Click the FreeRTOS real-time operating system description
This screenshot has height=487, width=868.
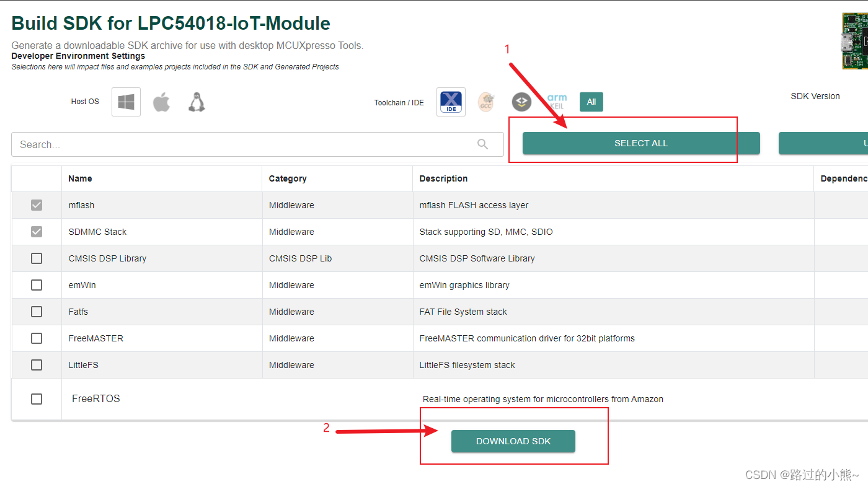pyautogui.click(x=543, y=399)
